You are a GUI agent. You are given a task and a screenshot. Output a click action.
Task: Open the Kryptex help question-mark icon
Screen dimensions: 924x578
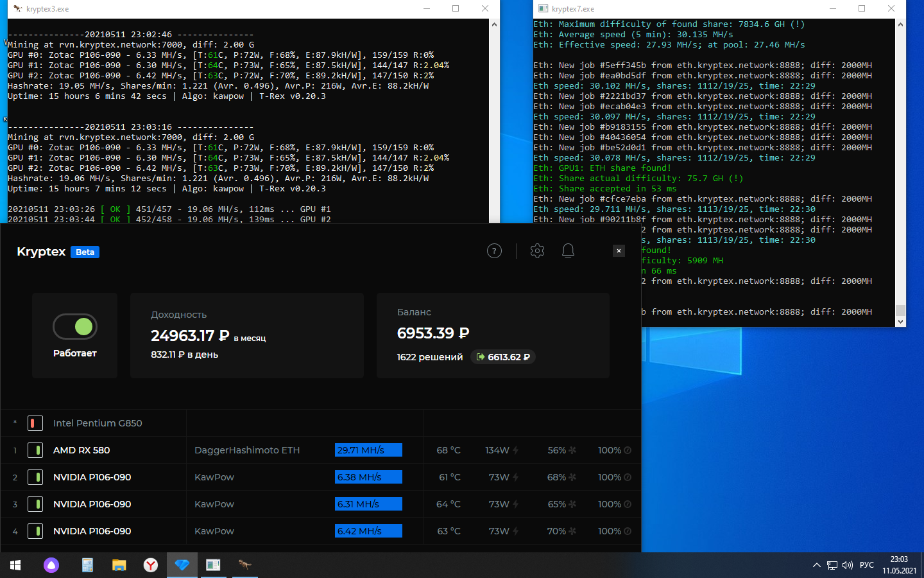coord(494,251)
